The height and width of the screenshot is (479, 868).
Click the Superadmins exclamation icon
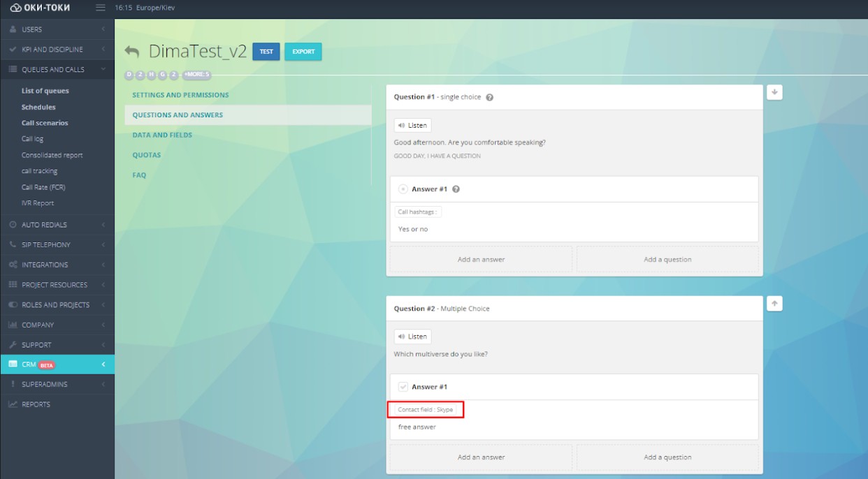coord(13,384)
